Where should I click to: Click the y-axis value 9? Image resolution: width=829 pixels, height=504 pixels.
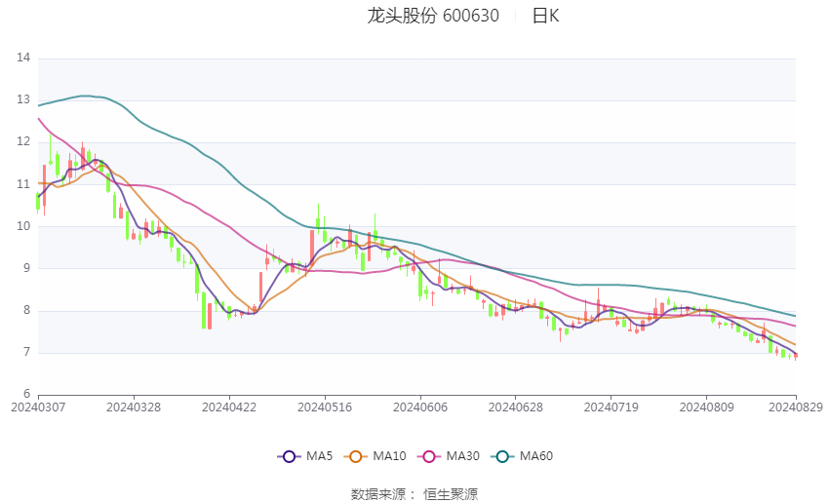coord(26,268)
